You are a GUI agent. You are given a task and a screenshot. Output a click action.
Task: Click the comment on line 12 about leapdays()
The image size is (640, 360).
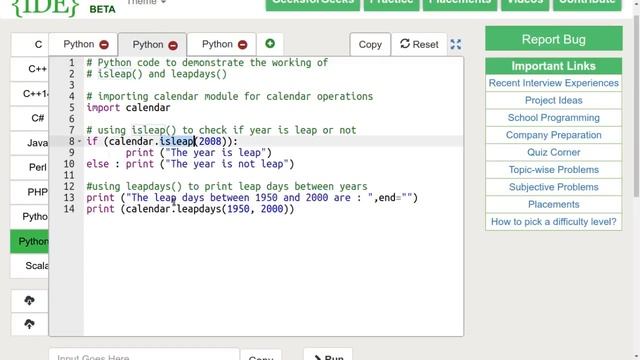click(227, 187)
